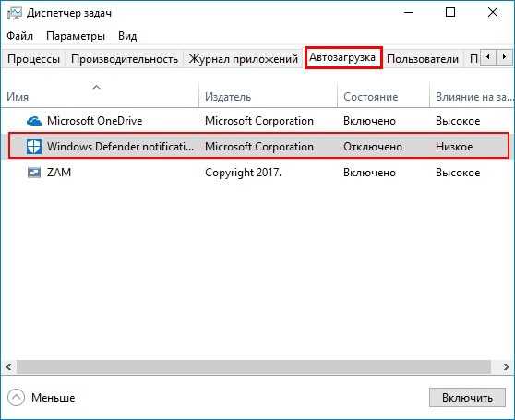Click the Windows Defender shield icon
515x420 pixels.
click(x=34, y=147)
